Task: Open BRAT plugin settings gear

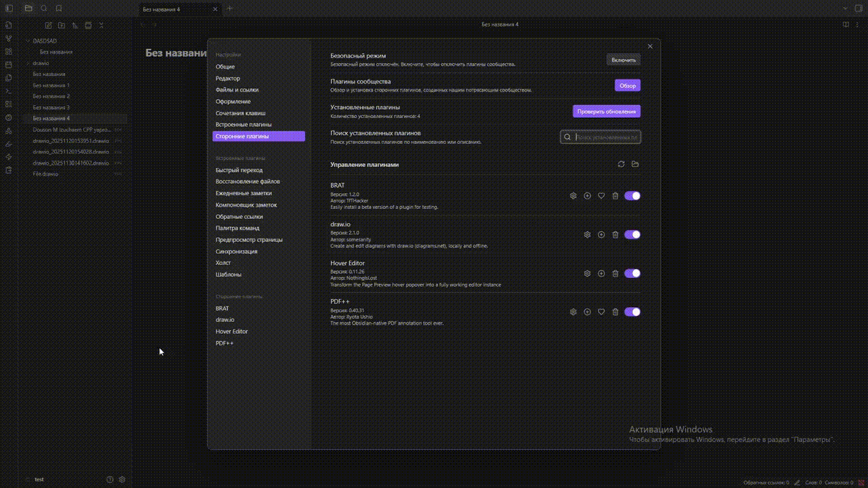Action: pyautogui.click(x=573, y=196)
